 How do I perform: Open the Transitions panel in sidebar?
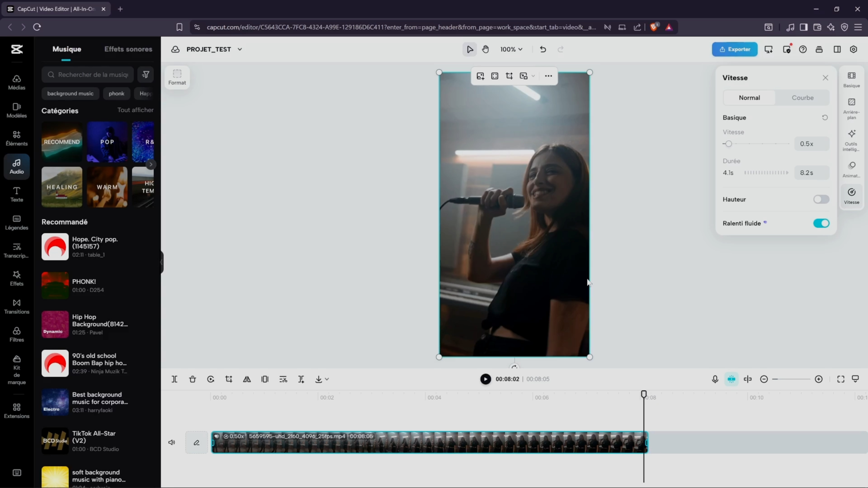[x=17, y=306]
